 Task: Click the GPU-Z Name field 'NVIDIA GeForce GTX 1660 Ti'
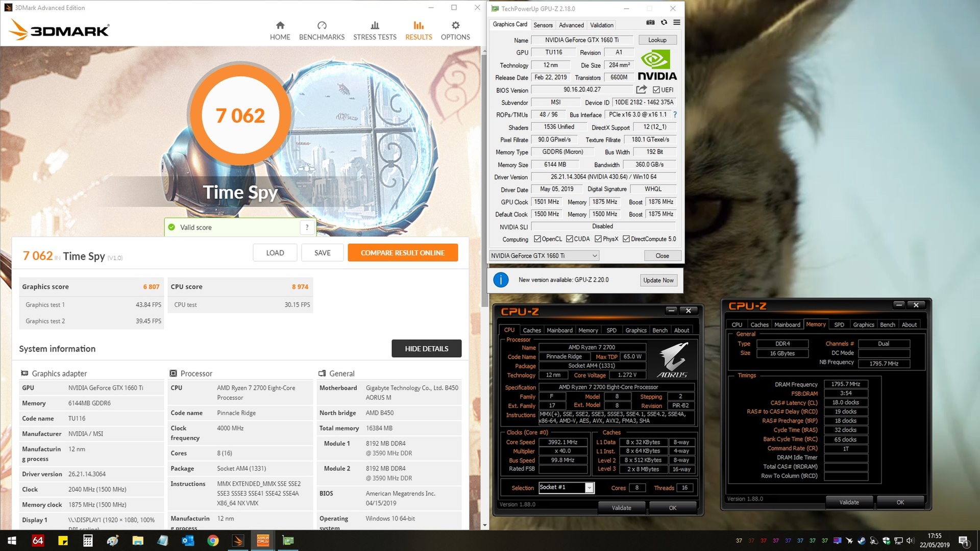click(x=582, y=40)
